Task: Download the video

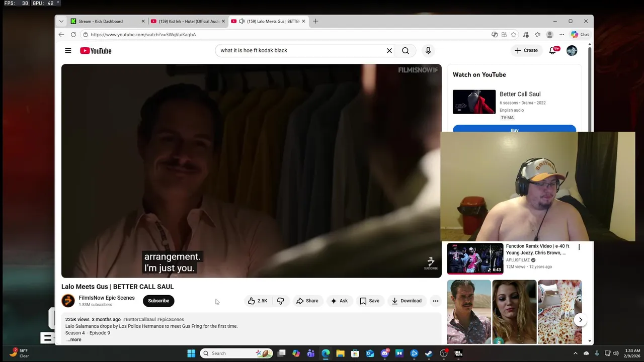Action: 407,301
